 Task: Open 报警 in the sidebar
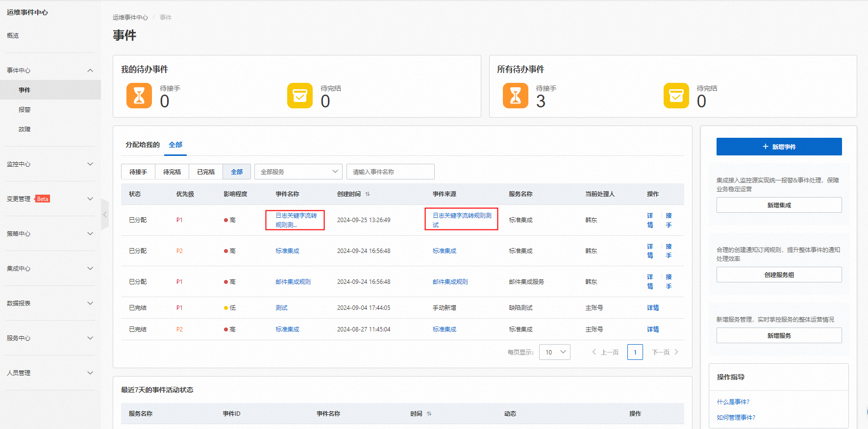[25, 110]
